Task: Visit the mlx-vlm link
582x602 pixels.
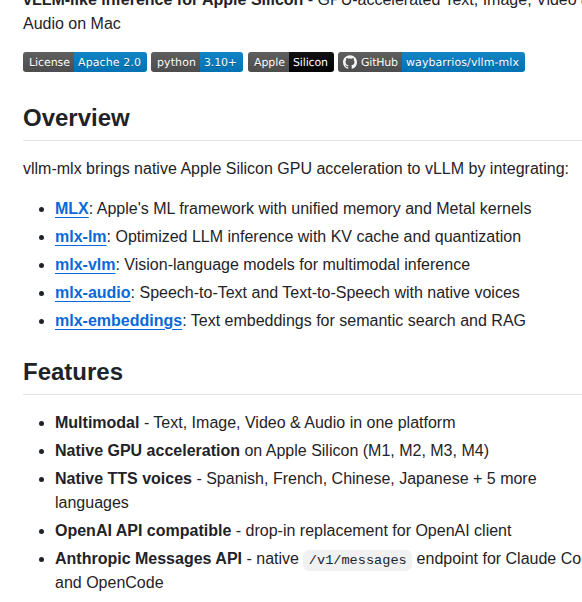Action: pyautogui.click(x=85, y=265)
